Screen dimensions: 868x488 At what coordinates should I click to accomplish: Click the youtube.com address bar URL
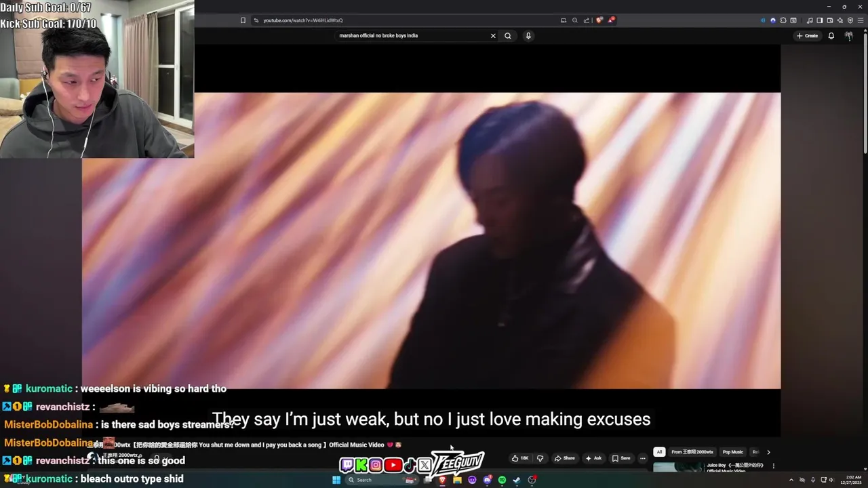303,20
